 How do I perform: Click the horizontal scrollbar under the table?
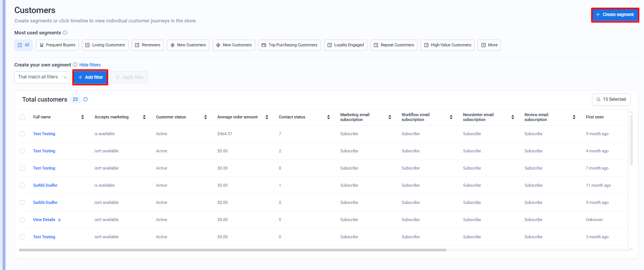click(232, 250)
